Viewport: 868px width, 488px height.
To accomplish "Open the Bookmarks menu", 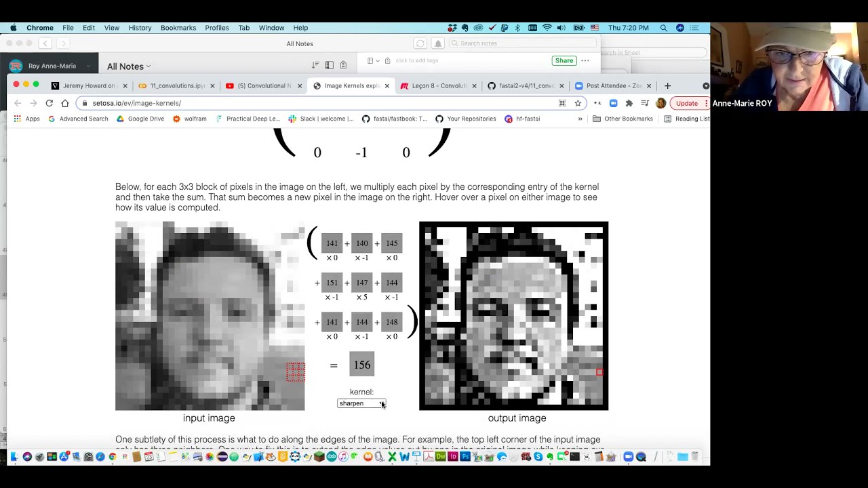I will tap(178, 28).
